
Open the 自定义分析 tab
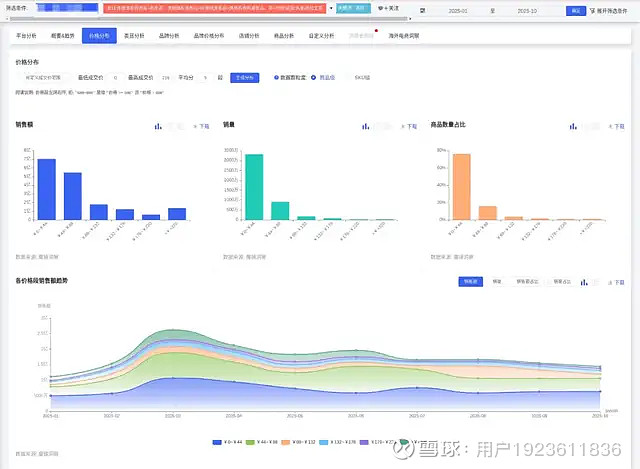(x=321, y=36)
